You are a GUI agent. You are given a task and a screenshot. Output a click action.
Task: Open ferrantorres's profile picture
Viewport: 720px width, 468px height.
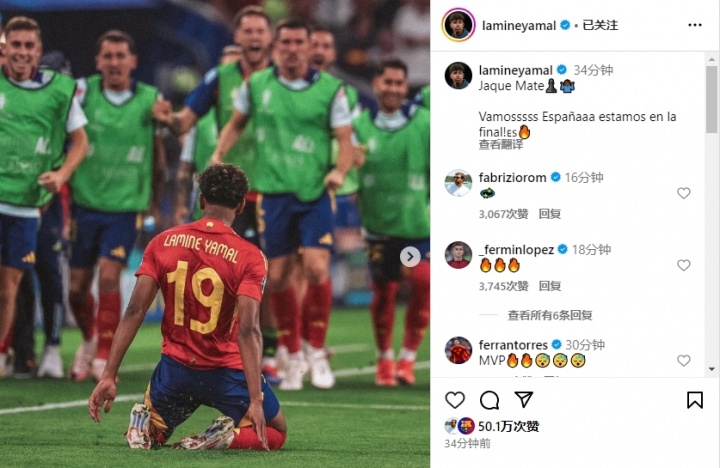click(458, 350)
